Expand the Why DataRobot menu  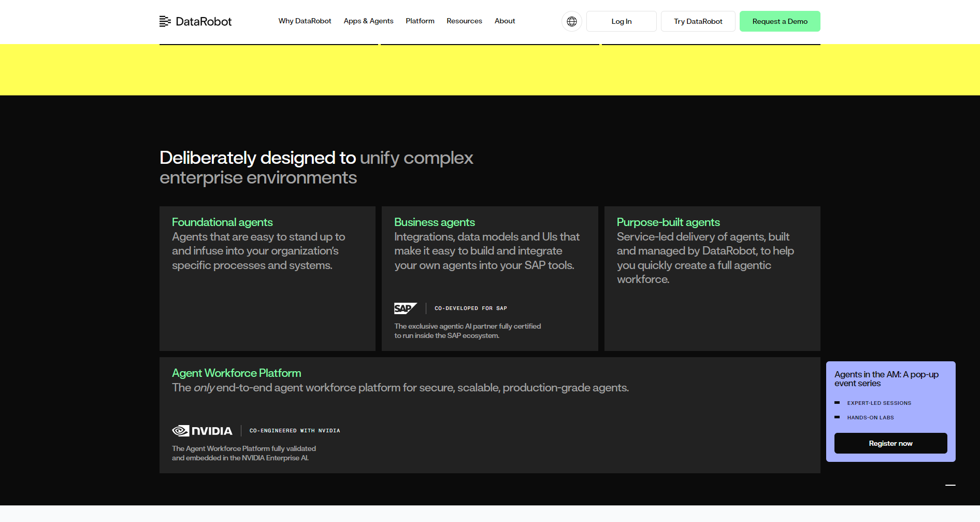pyautogui.click(x=305, y=21)
